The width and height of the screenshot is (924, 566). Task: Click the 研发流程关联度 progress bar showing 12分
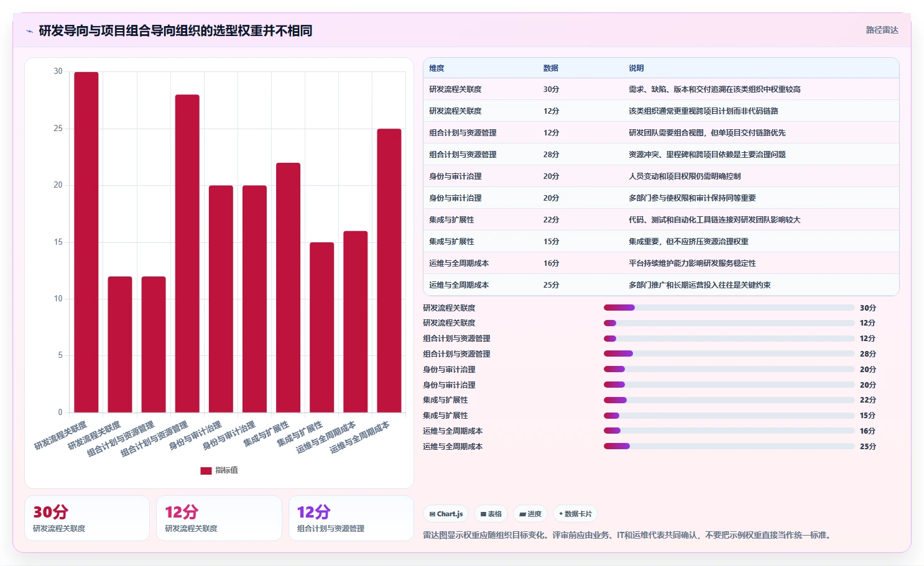click(x=729, y=323)
